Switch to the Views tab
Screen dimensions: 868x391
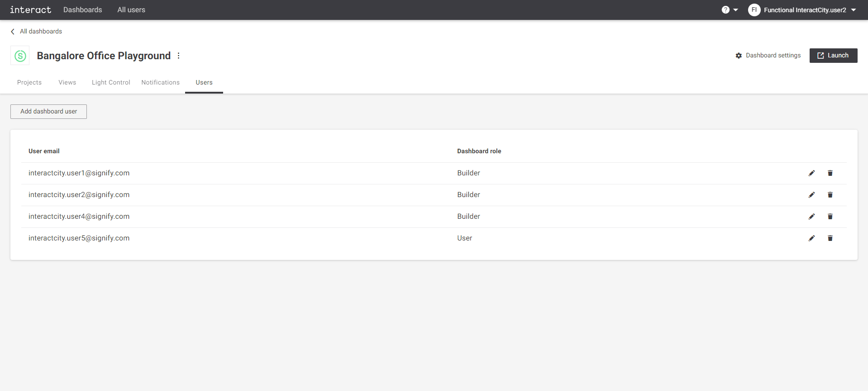[67, 82]
